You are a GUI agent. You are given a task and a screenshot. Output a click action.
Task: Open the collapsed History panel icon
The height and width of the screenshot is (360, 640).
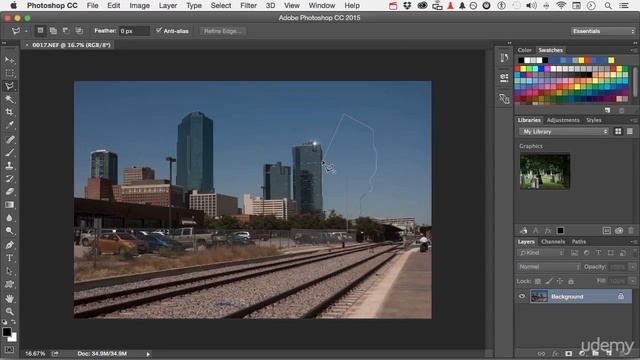[504, 58]
